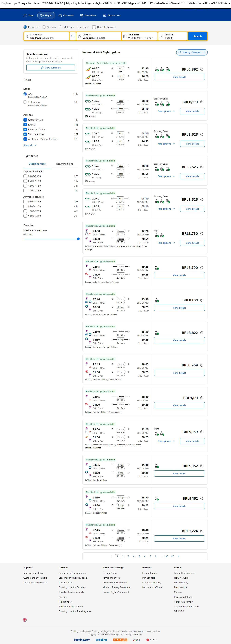
Task: Open the Economy cabin class dropdown
Action: [x=83, y=27]
